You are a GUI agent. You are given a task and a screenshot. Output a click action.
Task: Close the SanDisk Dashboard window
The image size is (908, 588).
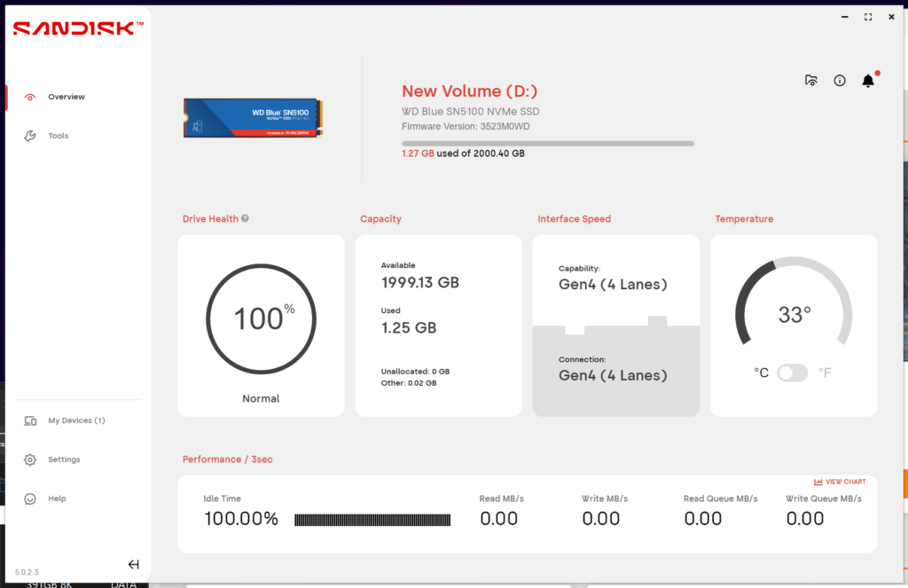(x=891, y=17)
